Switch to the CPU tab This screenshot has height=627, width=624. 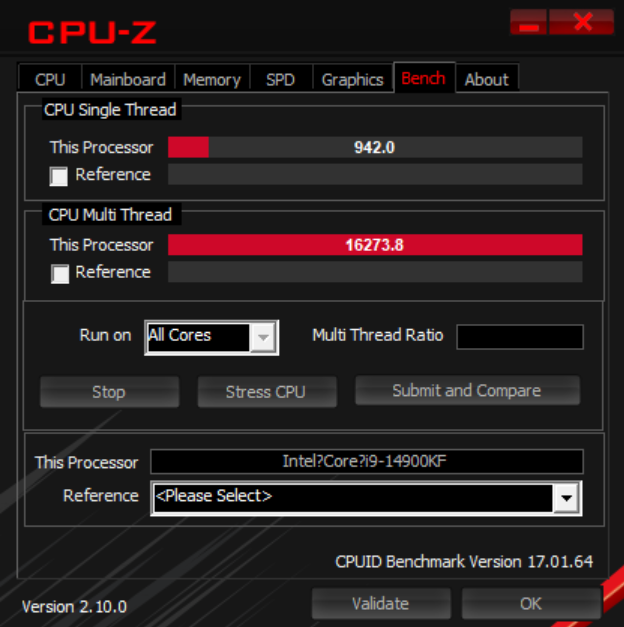tap(50, 79)
